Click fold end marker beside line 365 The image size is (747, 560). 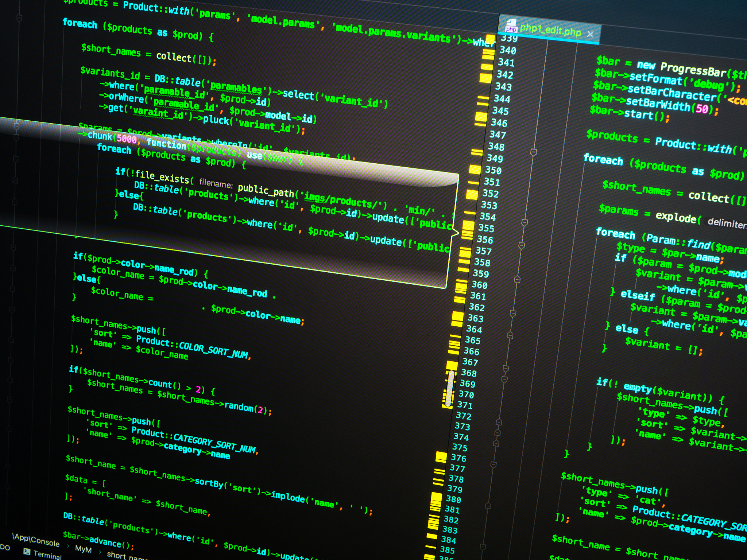(x=510, y=335)
